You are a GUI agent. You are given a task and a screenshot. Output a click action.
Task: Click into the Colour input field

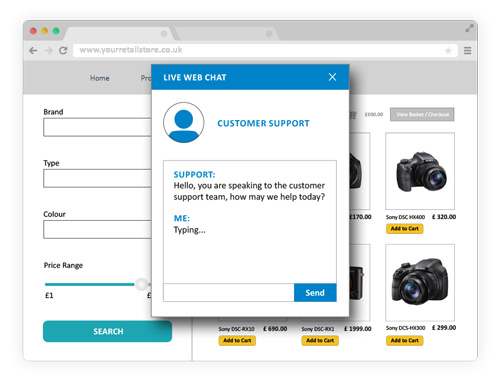(x=97, y=229)
